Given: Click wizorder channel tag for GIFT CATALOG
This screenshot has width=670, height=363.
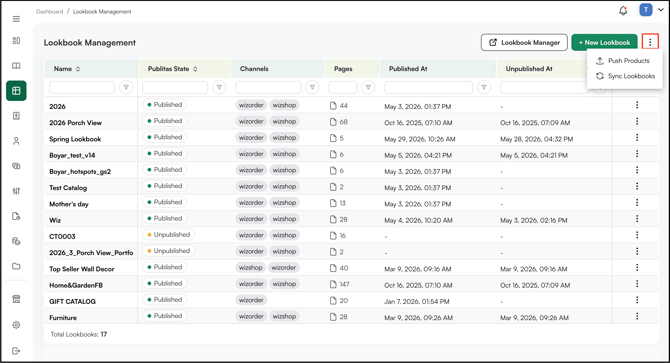Looking at the screenshot, I should click(x=251, y=300).
